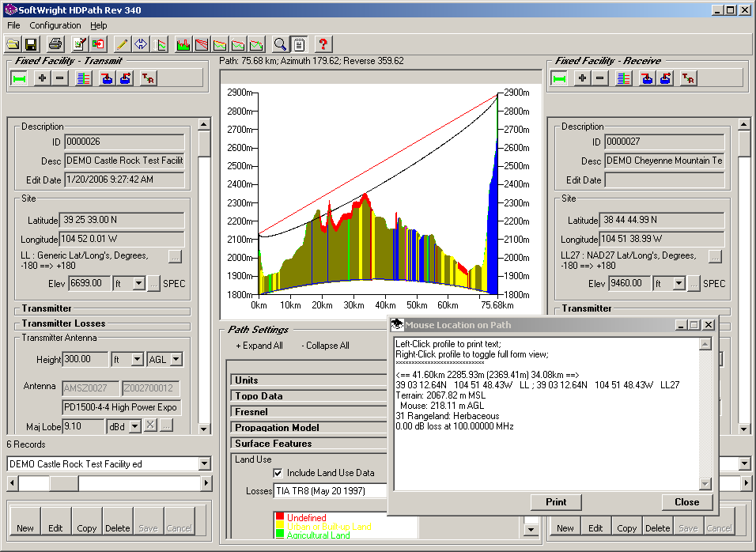This screenshot has height=552, width=756.
Task: Click the minus icon in Transmit panel
Action: point(60,78)
